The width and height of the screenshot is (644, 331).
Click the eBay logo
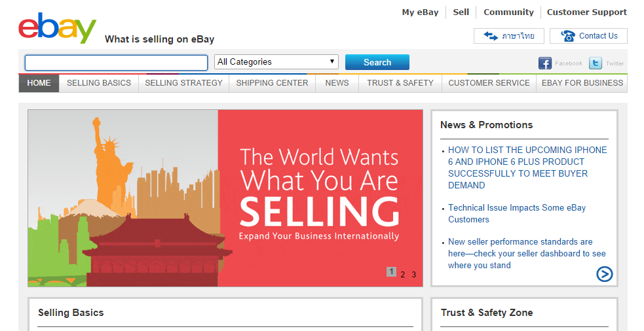(x=57, y=28)
